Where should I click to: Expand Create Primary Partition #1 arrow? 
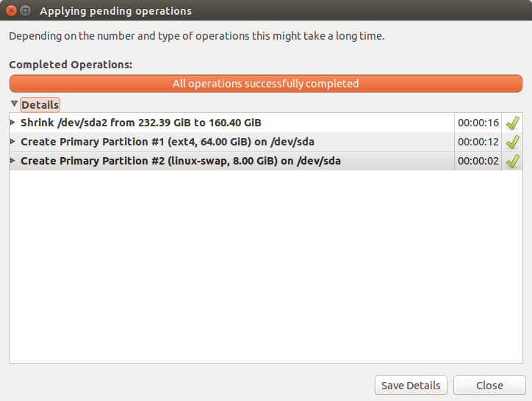(12, 142)
